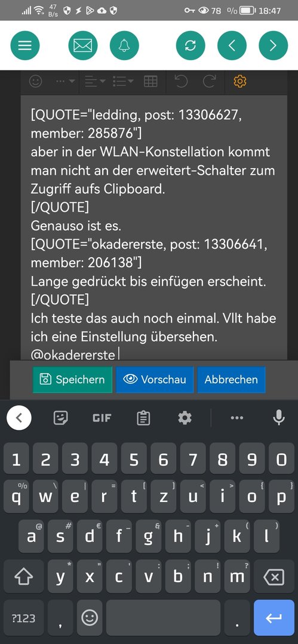Open the orange editor settings gear
Screen dimensions: 298x644
240,81
